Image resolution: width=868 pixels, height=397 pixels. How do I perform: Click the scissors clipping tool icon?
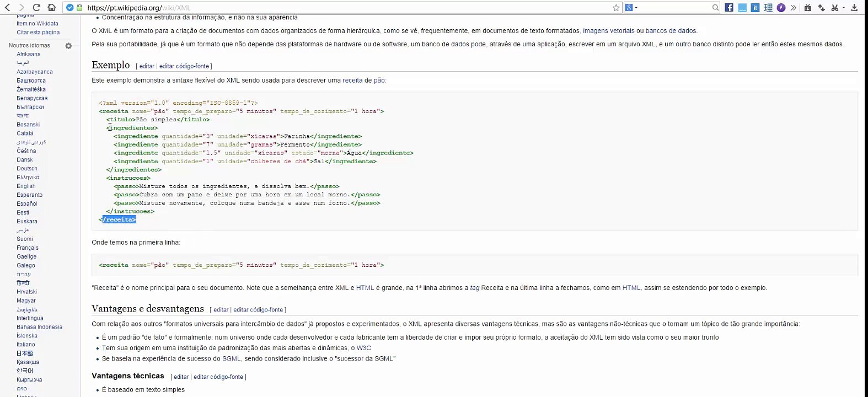[x=835, y=8]
